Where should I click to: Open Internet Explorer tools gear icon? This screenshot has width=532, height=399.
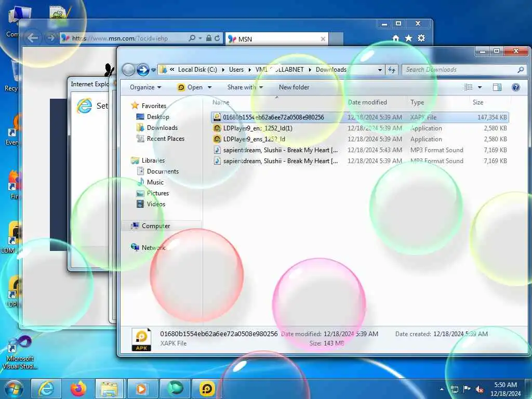tap(421, 38)
